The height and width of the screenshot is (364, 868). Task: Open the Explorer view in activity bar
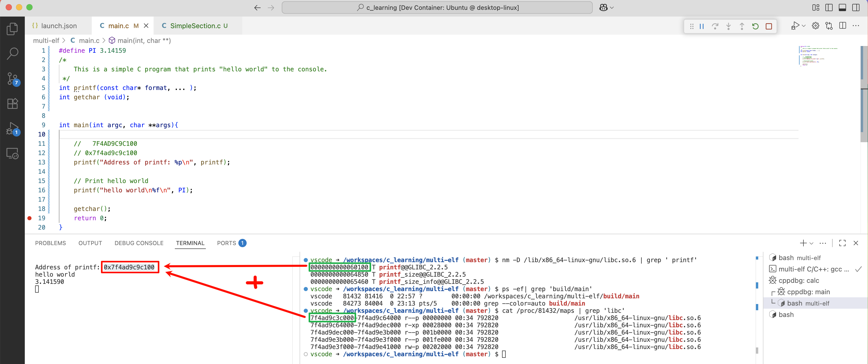(x=12, y=29)
